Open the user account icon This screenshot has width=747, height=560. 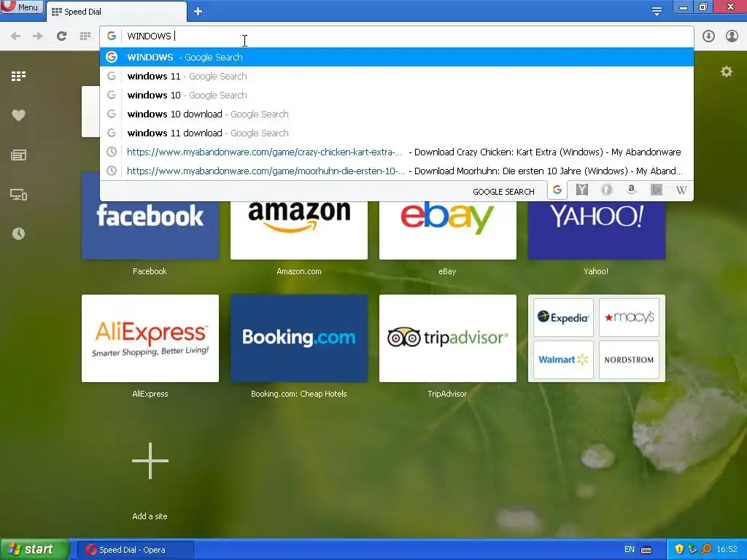coord(732,36)
